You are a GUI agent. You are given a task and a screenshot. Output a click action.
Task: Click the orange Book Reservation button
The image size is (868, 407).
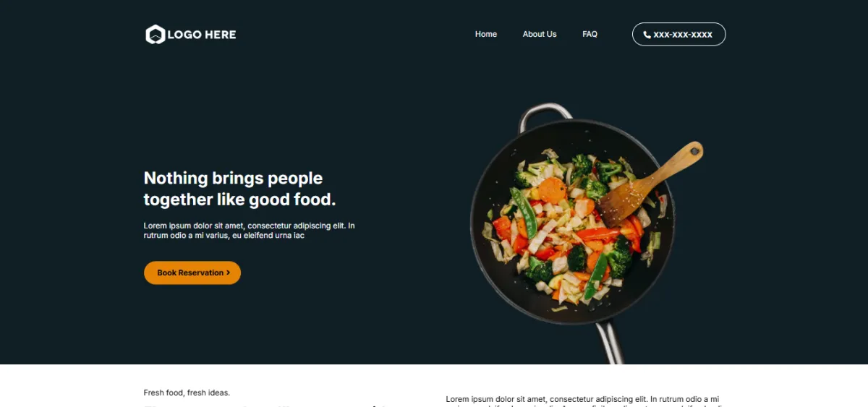[x=192, y=273]
